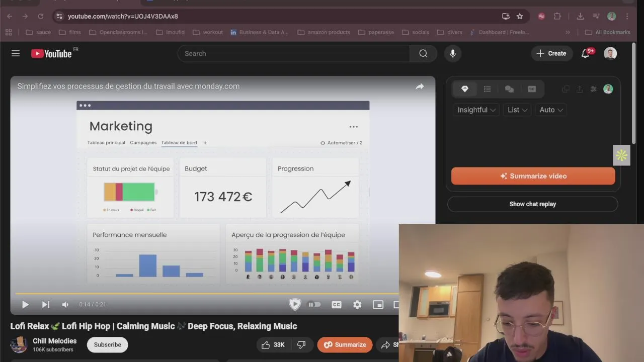644x362 pixels.
Task: Toggle the autoplay switch
Action: 314,304
